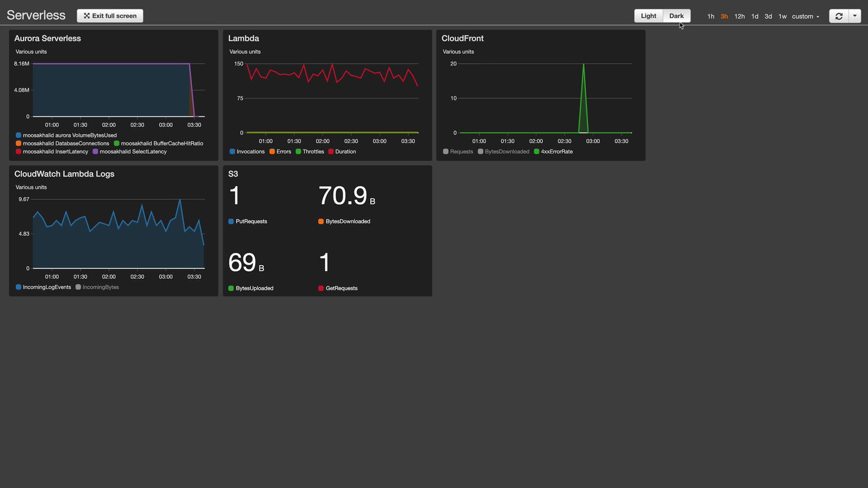Click the IncomingLogEvents legend icon
This screenshot has width=868, height=488.
tap(19, 287)
